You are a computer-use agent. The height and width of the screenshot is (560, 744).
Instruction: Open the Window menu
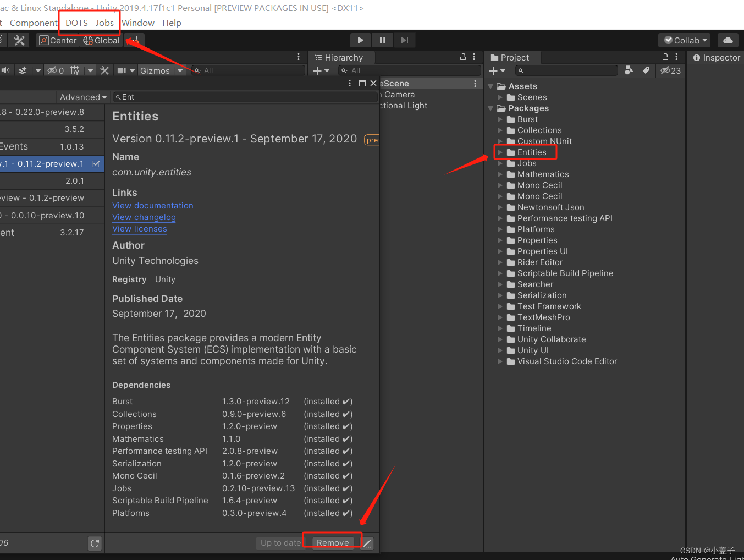138,23
